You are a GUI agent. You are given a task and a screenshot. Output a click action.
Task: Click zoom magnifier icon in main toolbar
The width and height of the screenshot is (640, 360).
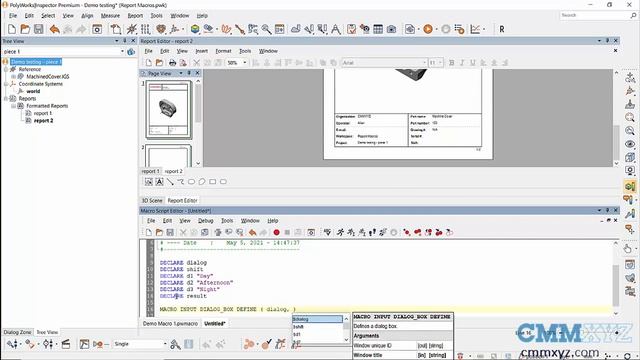266,29
